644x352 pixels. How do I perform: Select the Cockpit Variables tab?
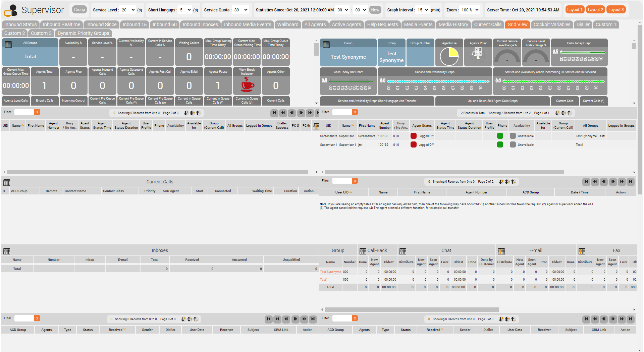(x=552, y=24)
